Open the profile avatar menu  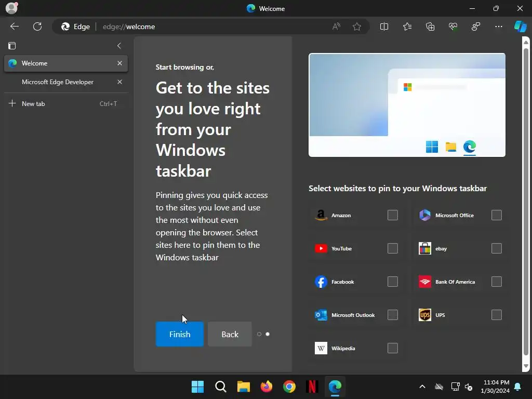tap(11, 8)
